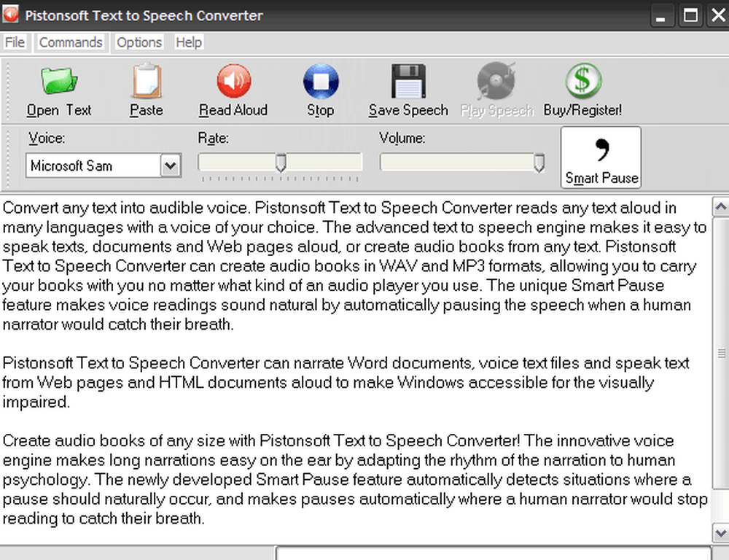Click the application icon in title bar

pos(11,15)
